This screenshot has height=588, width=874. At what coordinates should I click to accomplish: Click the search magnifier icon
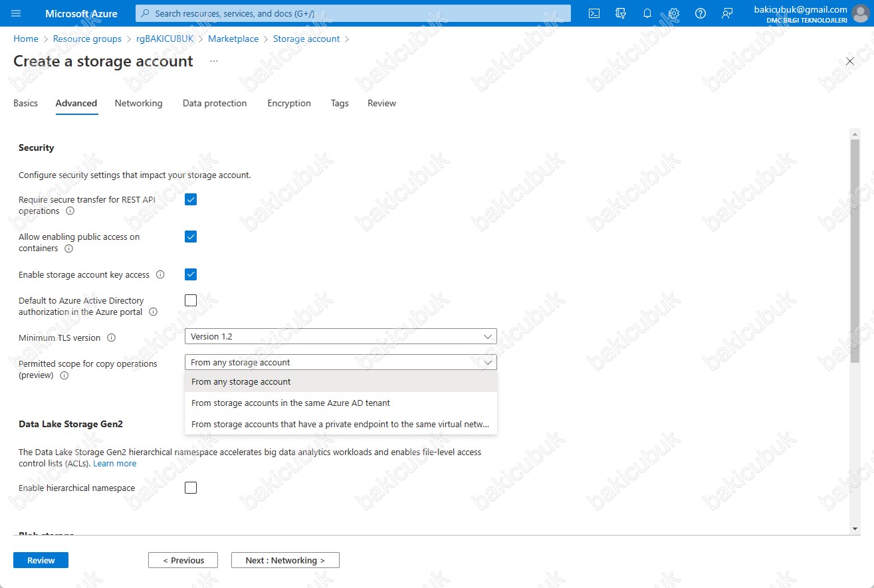(x=146, y=13)
